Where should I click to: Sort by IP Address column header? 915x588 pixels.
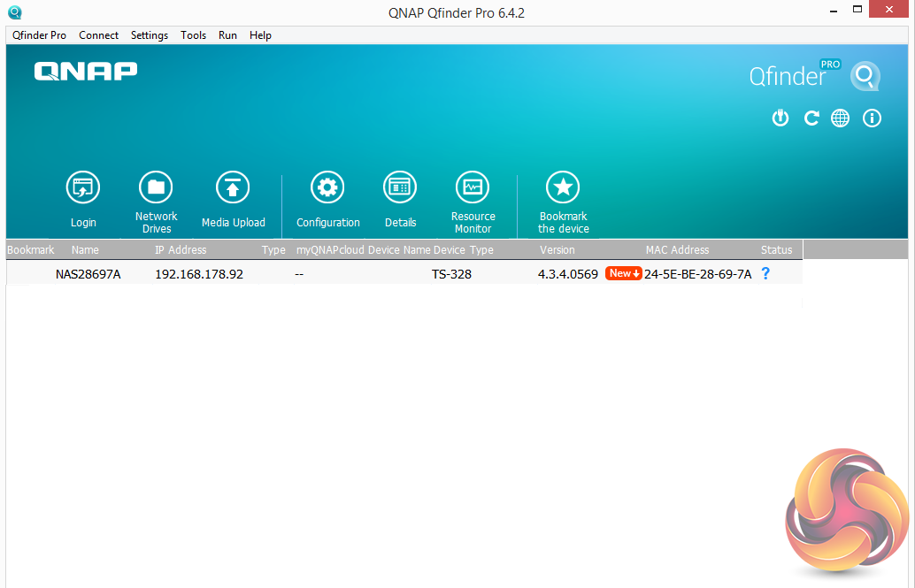coord(181,249)
